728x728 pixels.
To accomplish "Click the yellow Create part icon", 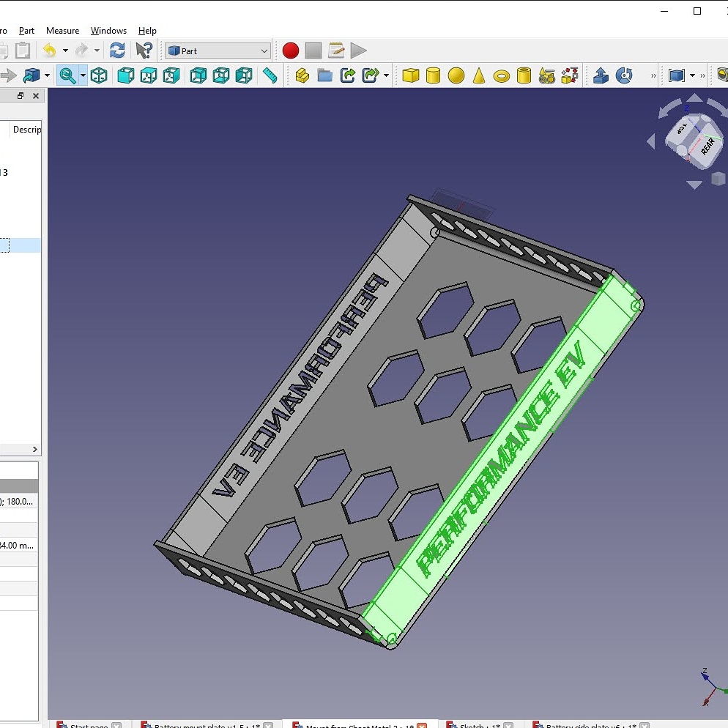I will (x=302, y=75).
